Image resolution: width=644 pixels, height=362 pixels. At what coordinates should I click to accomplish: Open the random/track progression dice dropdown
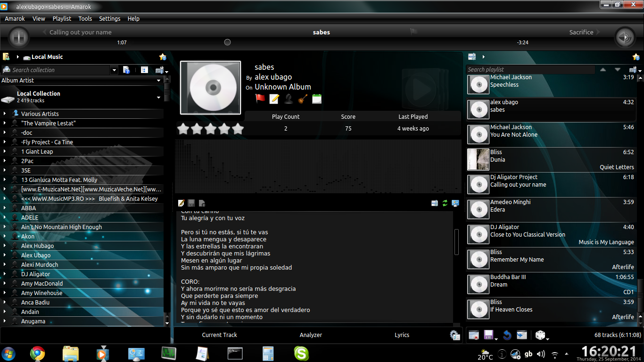[542, 335]
